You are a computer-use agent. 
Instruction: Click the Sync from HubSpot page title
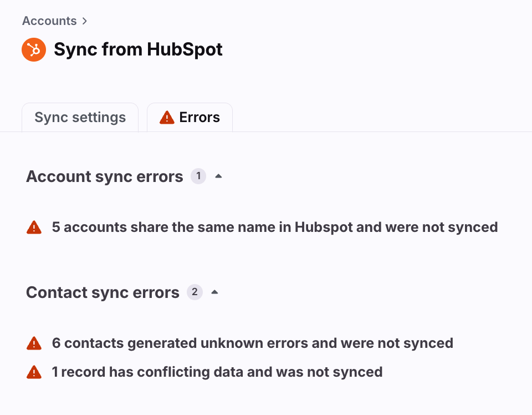click(138, 49)
